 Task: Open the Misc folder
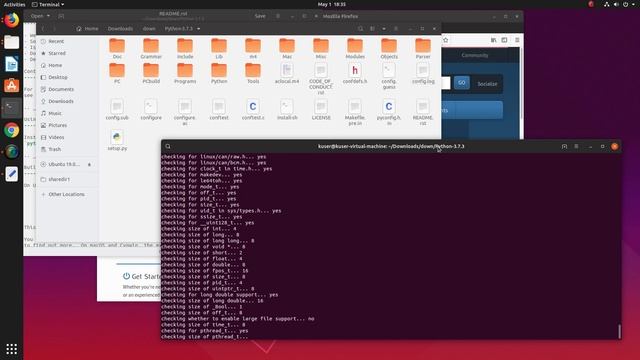[x=321, y=48]
